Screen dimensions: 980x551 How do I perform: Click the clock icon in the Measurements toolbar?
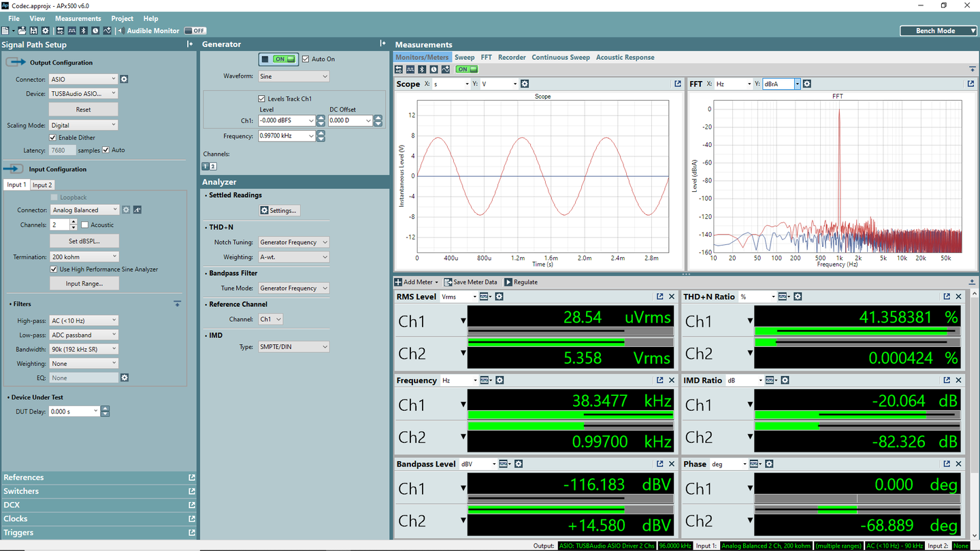point(434,69)
